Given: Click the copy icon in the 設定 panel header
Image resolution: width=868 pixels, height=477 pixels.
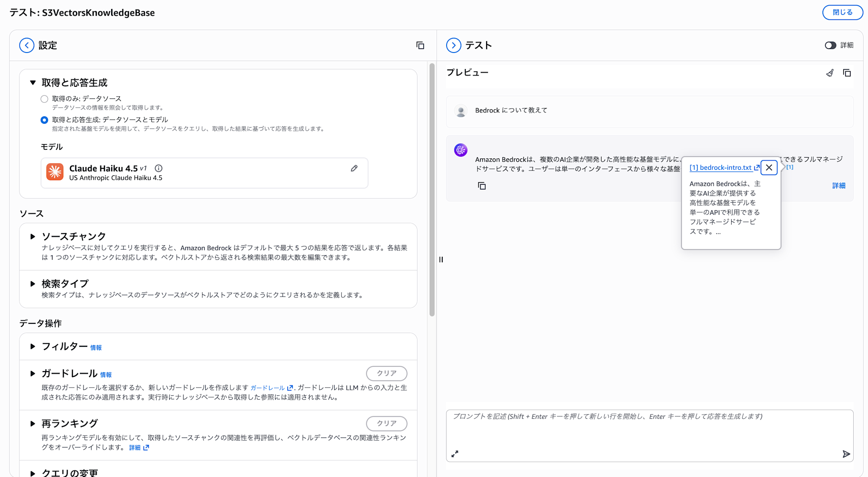Looking at the screenshot, I should coord(420,46).
